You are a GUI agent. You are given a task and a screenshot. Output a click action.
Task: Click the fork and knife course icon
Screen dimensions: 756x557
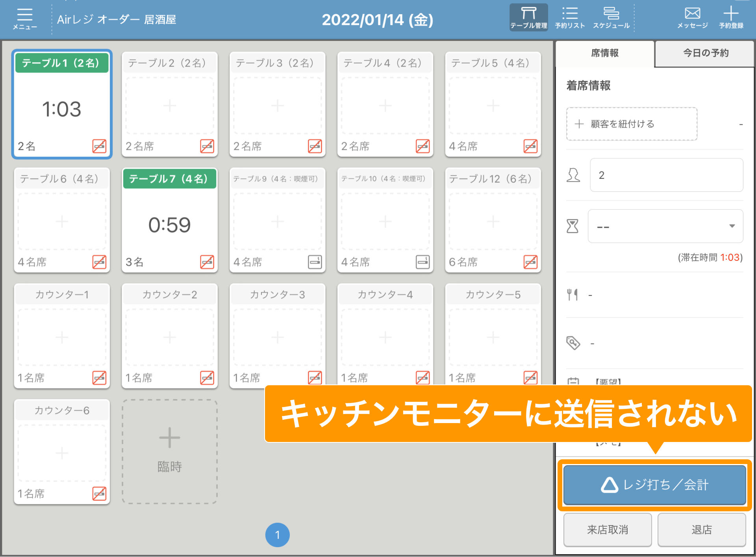(x=573, y=295)
